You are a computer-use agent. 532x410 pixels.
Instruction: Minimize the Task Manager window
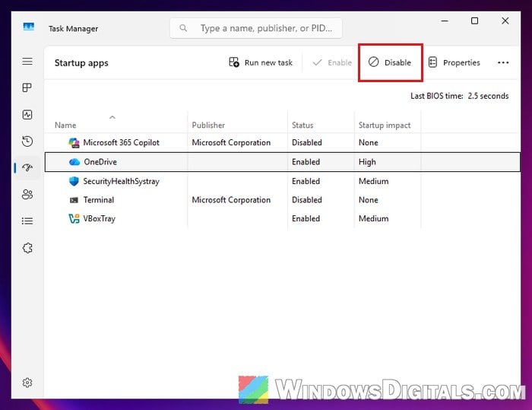click(x=445, y=21)
